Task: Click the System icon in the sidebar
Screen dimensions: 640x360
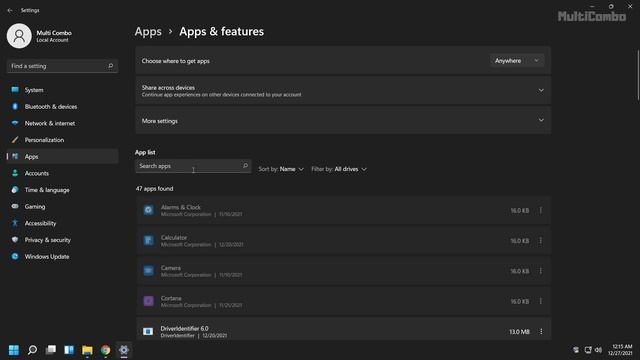Action: click(15, 90)
